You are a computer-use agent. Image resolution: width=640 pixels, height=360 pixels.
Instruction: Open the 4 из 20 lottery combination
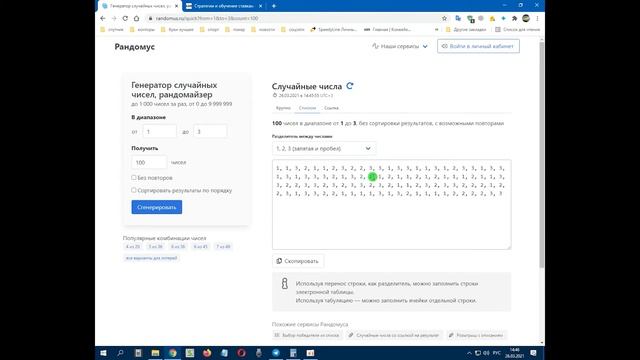tap(133, 247)
